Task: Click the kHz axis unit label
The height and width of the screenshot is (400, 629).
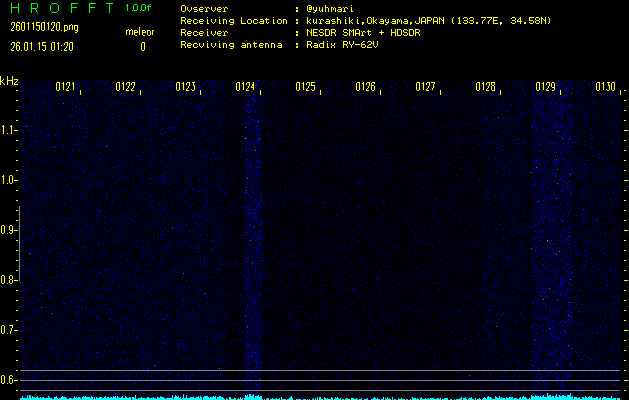Action: click(x=9, y=81)
